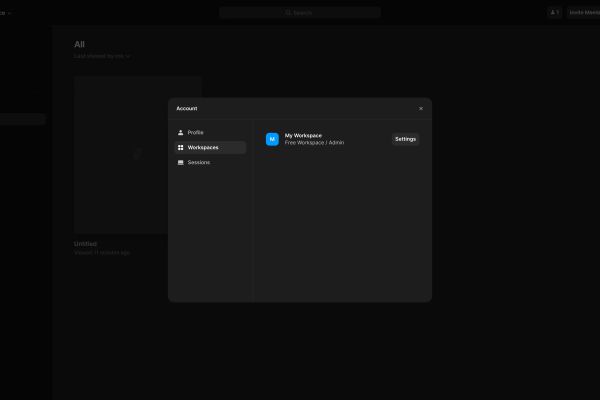The width and height of the screenshot is (600, 400).
Task: Expand the workspace switcher dropdown top left
Action: click(x=5, y=13)
